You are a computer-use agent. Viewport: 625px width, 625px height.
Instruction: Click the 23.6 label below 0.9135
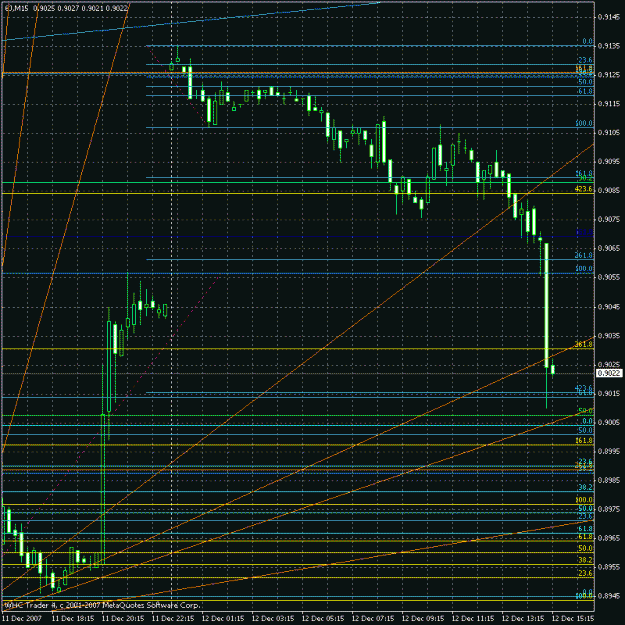586,60
